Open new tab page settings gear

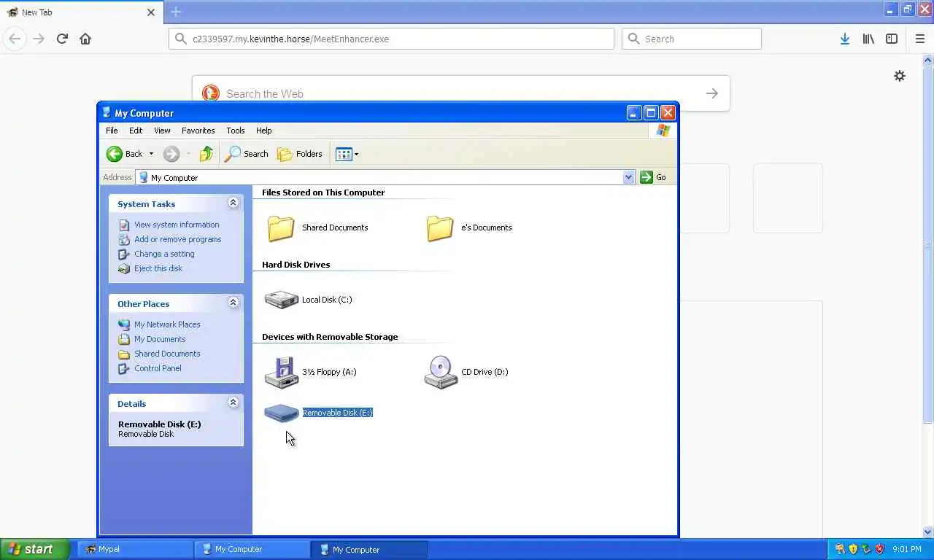coord(900,76)
